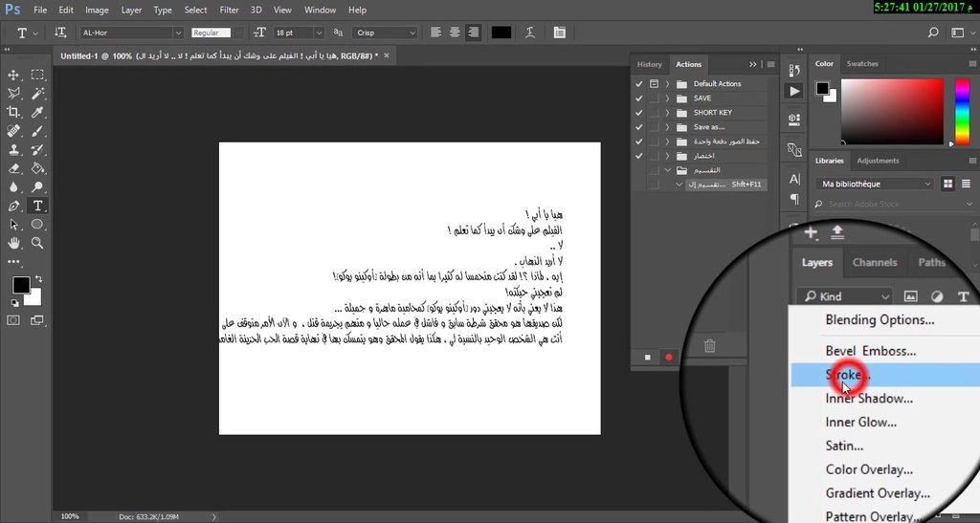The image size is (980, 523).
Task: Open the Create Warped Text button
Action: (x=530, y=33)
